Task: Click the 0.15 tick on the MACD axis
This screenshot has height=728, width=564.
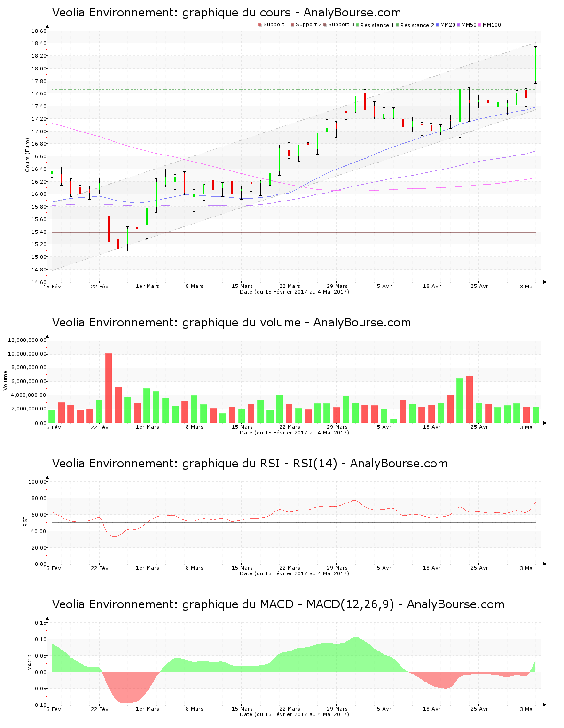Action: pos(41,623)
